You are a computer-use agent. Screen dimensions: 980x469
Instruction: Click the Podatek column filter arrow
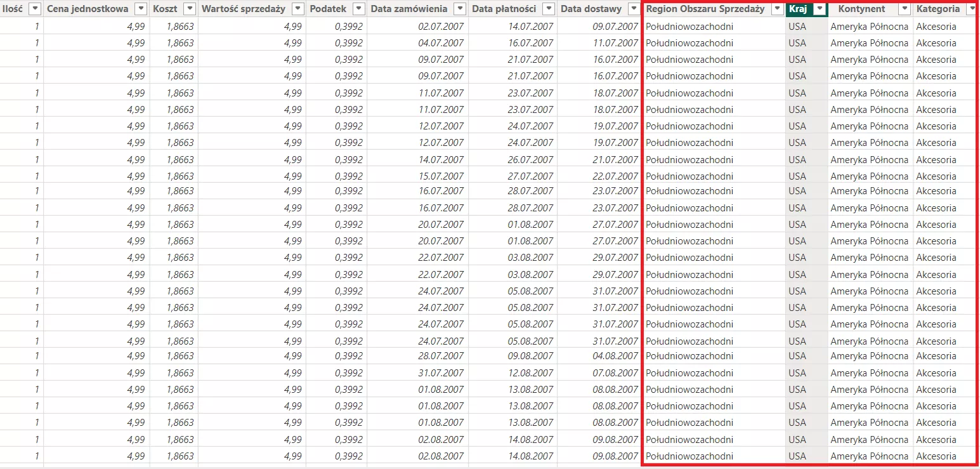click(x=359, y=9)
